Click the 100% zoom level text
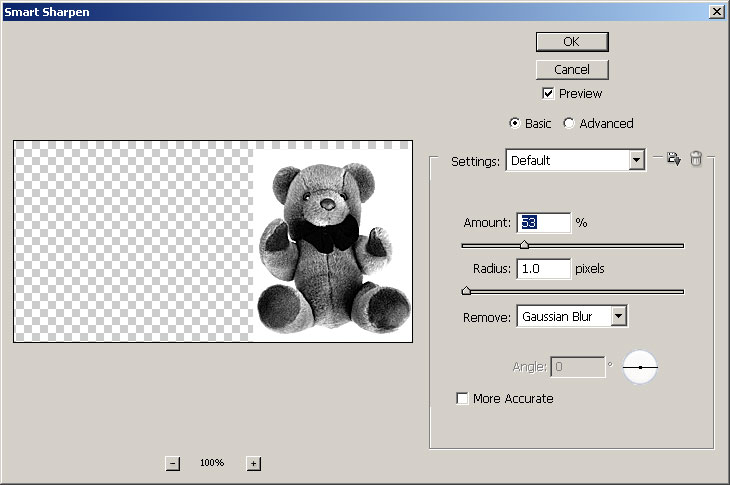The image size is (730, 485). coord(212,463)
